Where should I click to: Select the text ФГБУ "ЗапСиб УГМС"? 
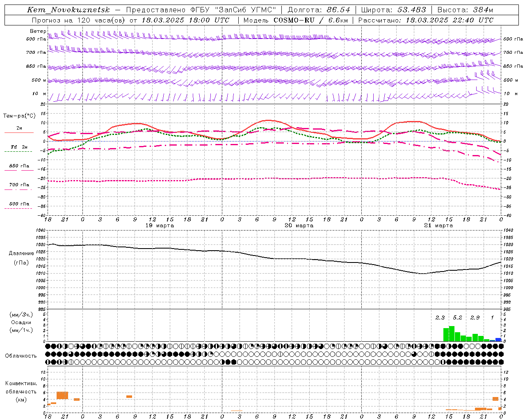[x=233, y=10]
